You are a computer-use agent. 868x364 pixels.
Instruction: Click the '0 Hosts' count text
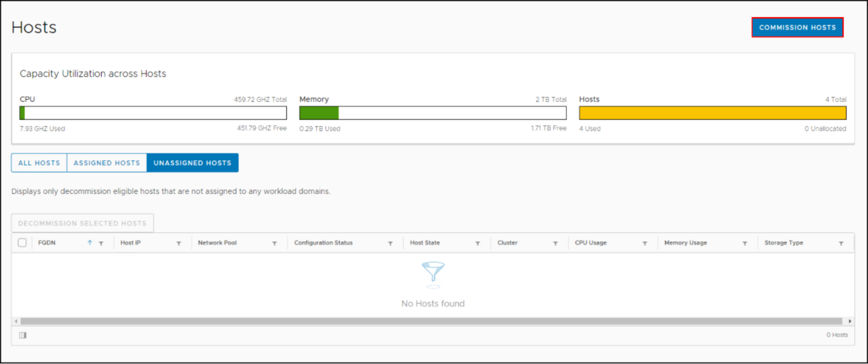[x=837, y=335]
